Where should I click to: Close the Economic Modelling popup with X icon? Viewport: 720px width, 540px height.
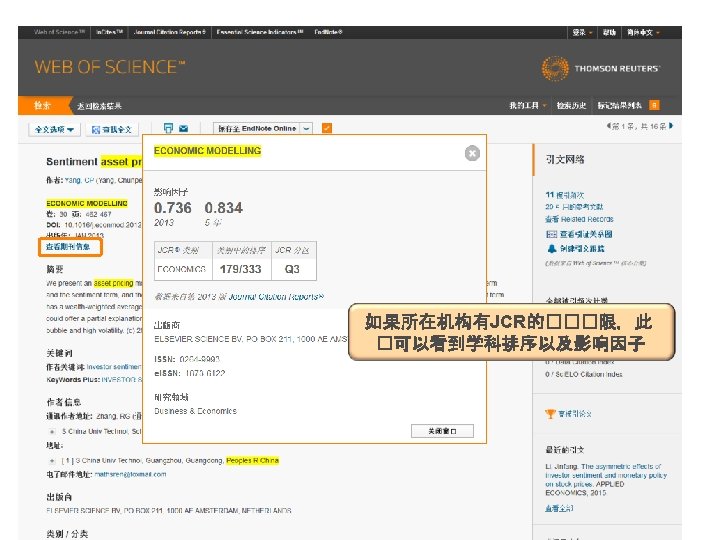(x=472, y=153)
